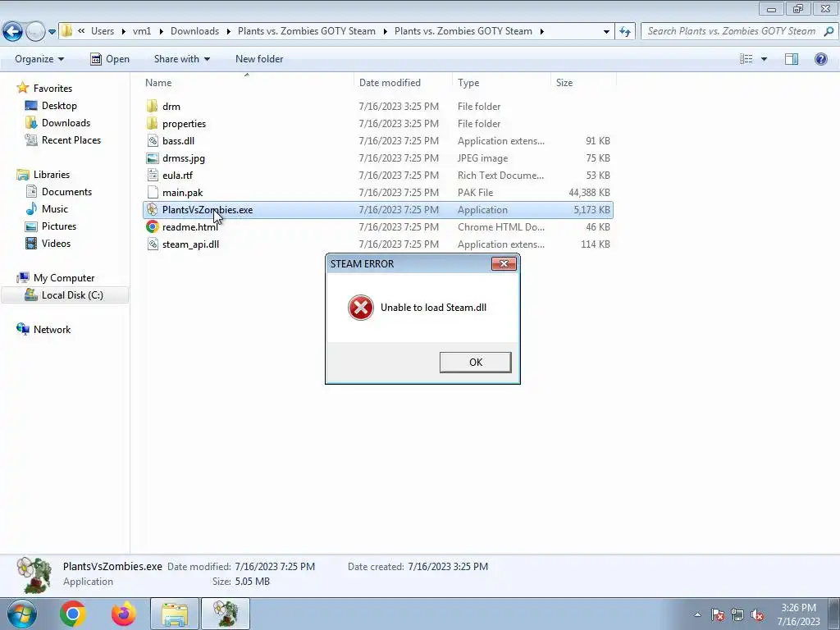Select the steam_api.dll file icon
The height and width of the screenshot is (630, 840).
pyautogui.click(x=152, y=244)
